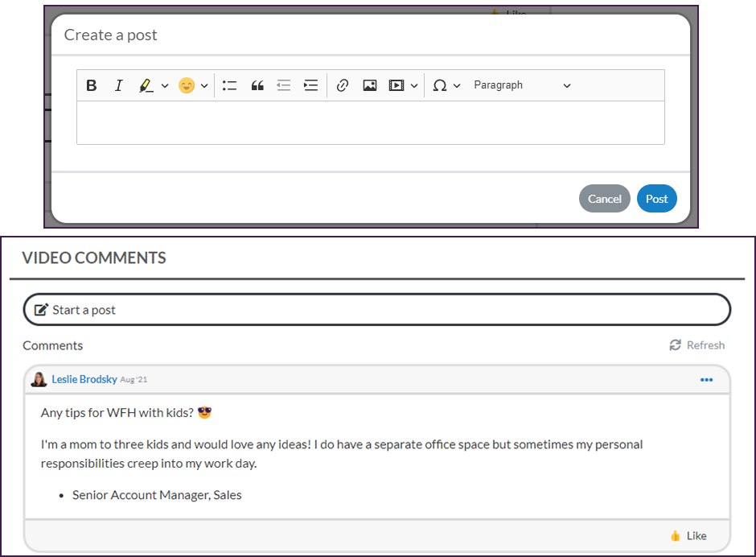The height and width of the screenshot is (557, 756).
Task: Click 'Senior Account Manager, Sales' bullet
Action: [x=157, y=495]
